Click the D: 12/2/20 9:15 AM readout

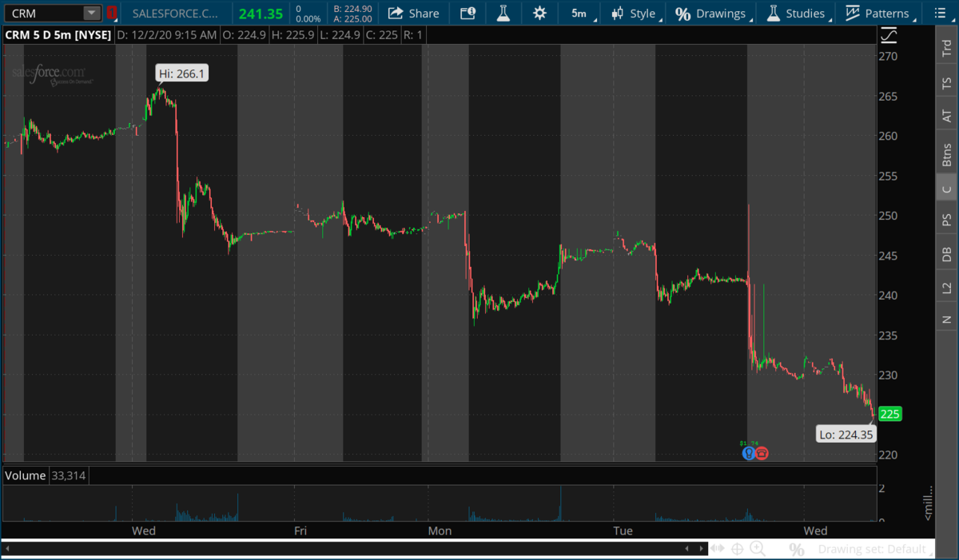coord(166,35)
